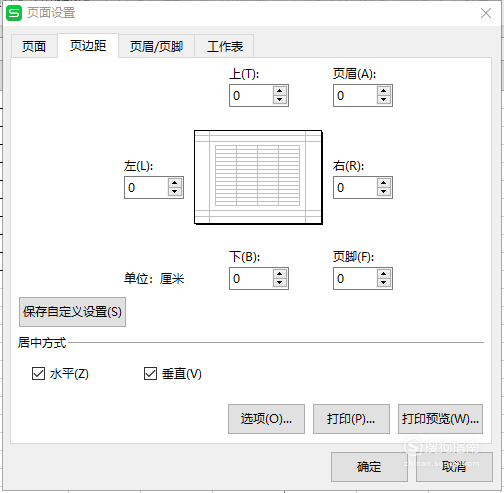Screen dimensions: 504x493
Task: Increase bottom margin with its up arrow
Action: [279, 274]
